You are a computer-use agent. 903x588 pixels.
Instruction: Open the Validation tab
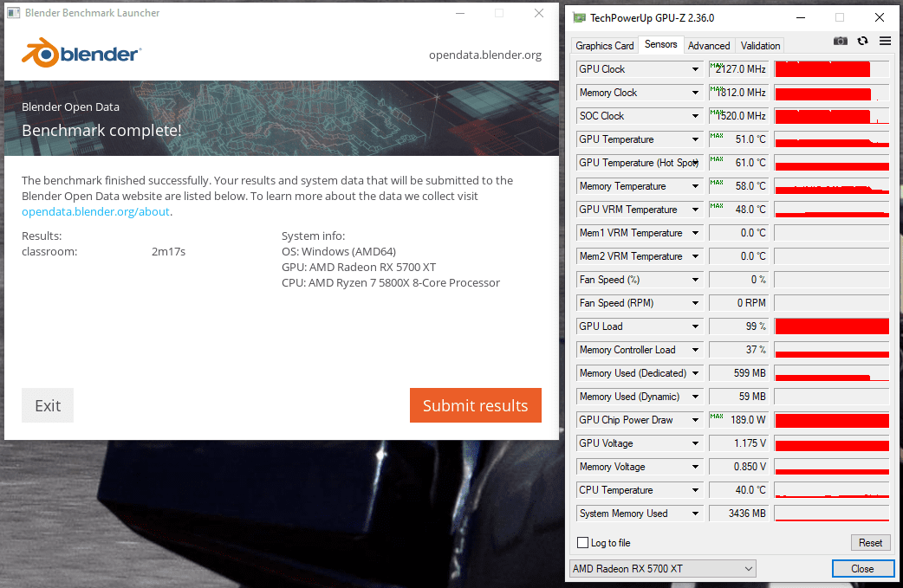(760, 45)
